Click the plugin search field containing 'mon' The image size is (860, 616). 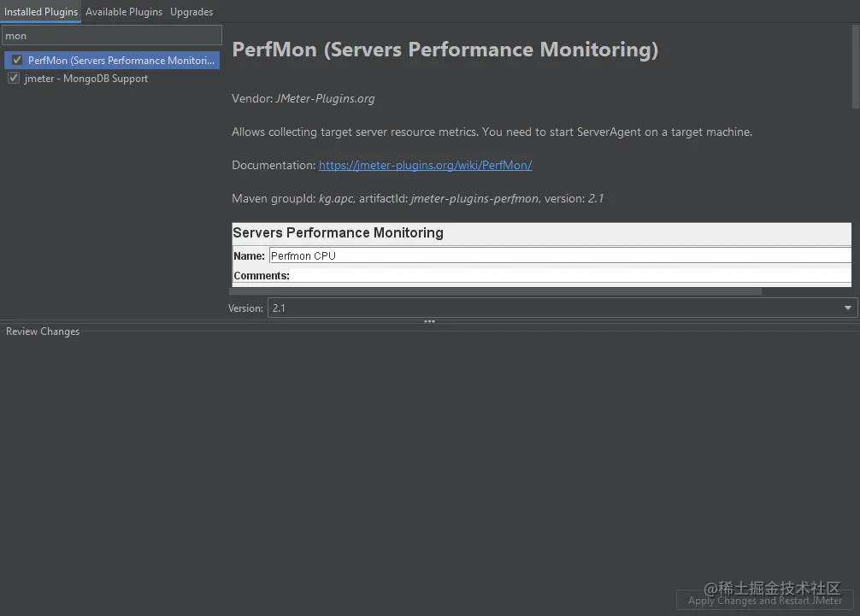(x=111, y=35)
